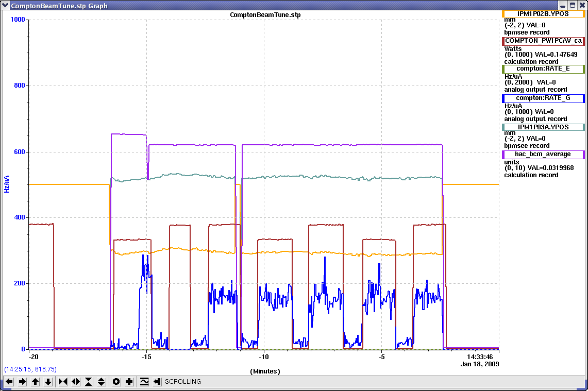
Task: Click the horizontal zoom-out diamond icon
Action: [76, 382]
